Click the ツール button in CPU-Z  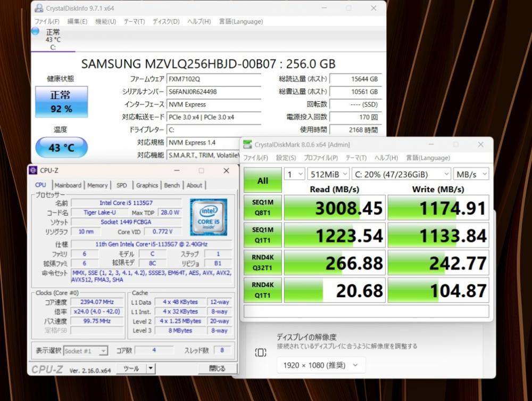(131, 369)
